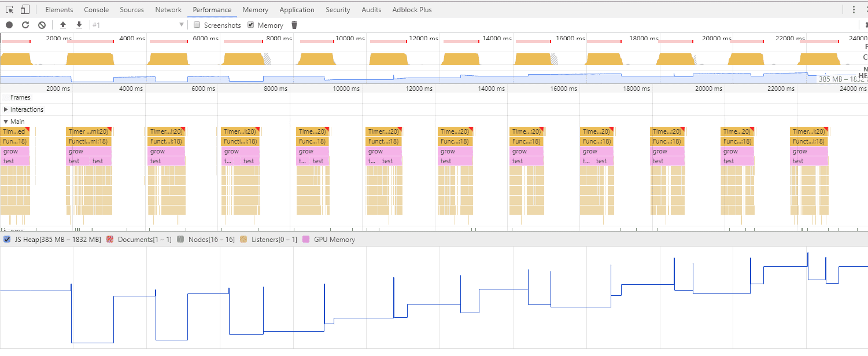The width and height of the screenshot is (868, 356).
Task: Toggle the JS Heap counter checkbox
Action: pyautogui.click(x=7, y=239)
